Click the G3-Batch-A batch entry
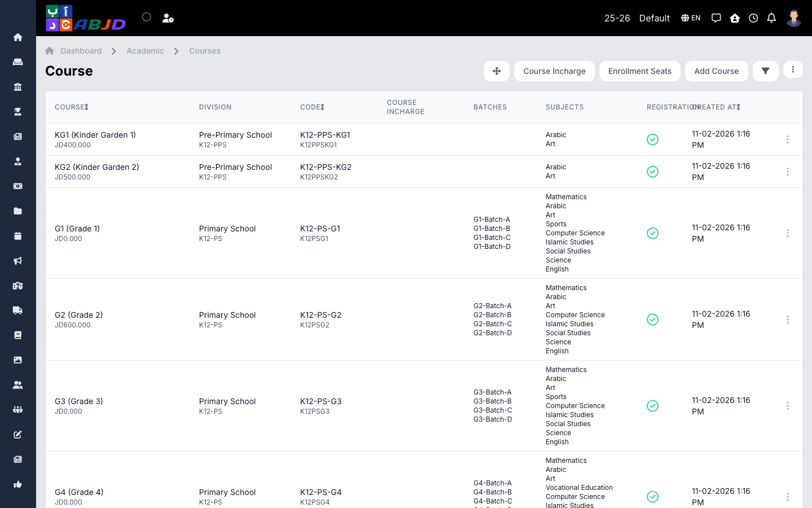Screen dimensions: 812x508 pyautogui.click(x=493, y=392)
